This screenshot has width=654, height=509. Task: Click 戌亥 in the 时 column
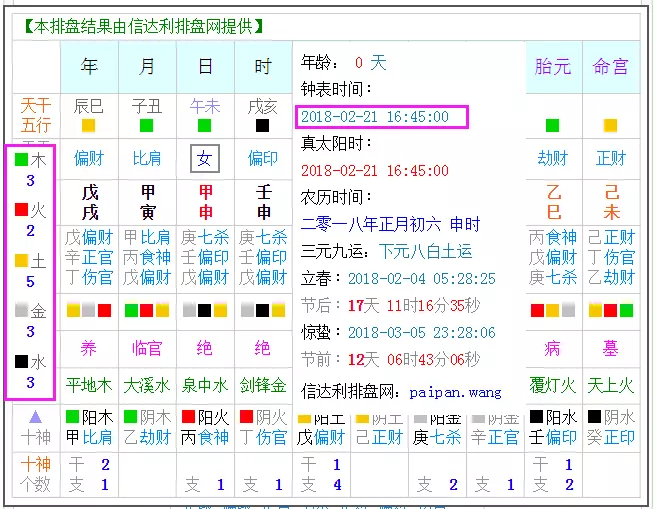point(262,107)
